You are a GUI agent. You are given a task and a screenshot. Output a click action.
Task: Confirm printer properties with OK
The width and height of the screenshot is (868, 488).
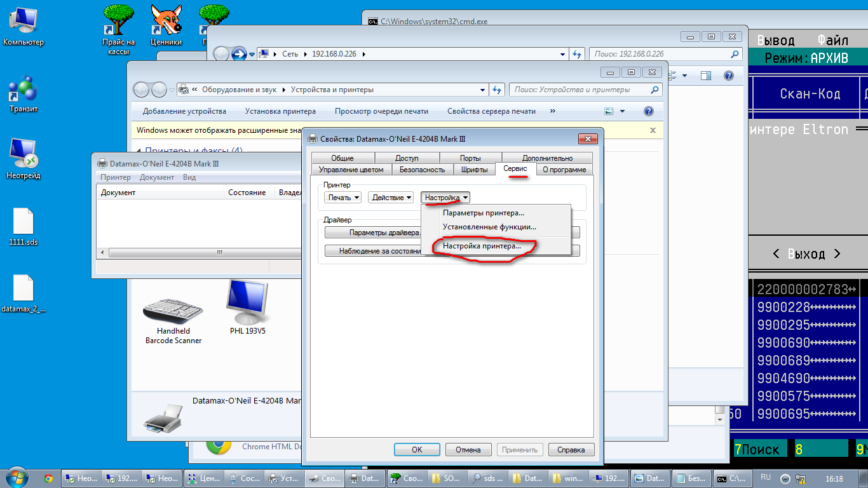(417, 449)
